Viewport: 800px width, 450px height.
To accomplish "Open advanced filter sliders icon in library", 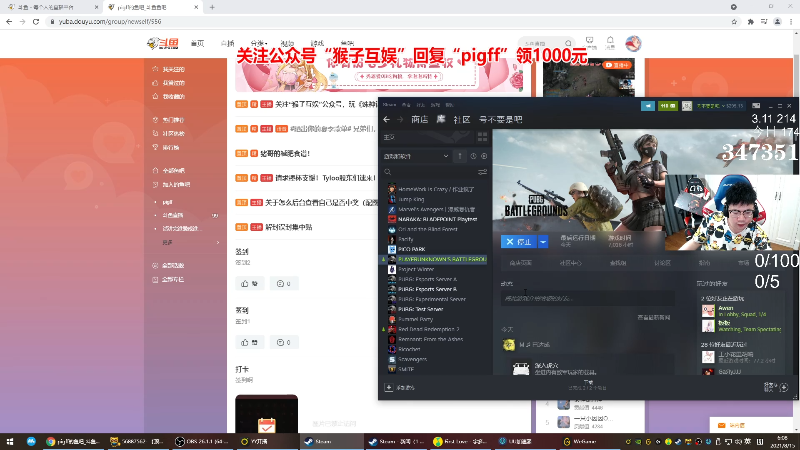I will click(x=482, y=172).
